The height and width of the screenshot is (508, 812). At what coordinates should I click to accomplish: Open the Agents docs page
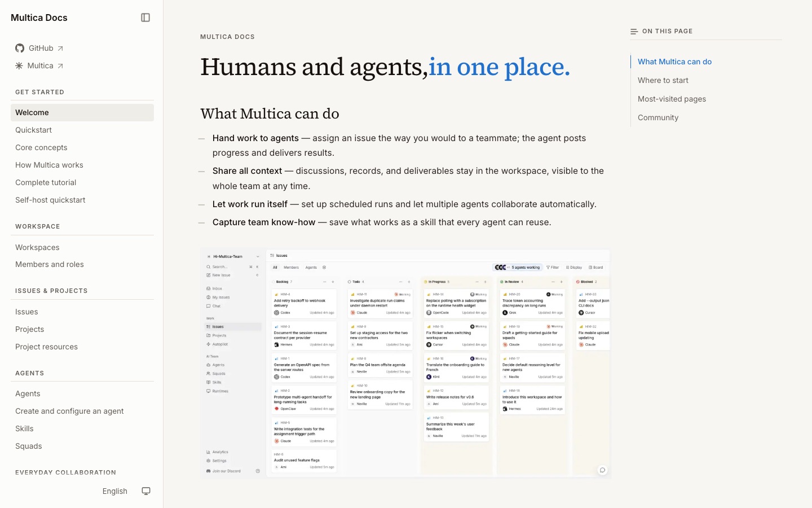tap(82, 393)
